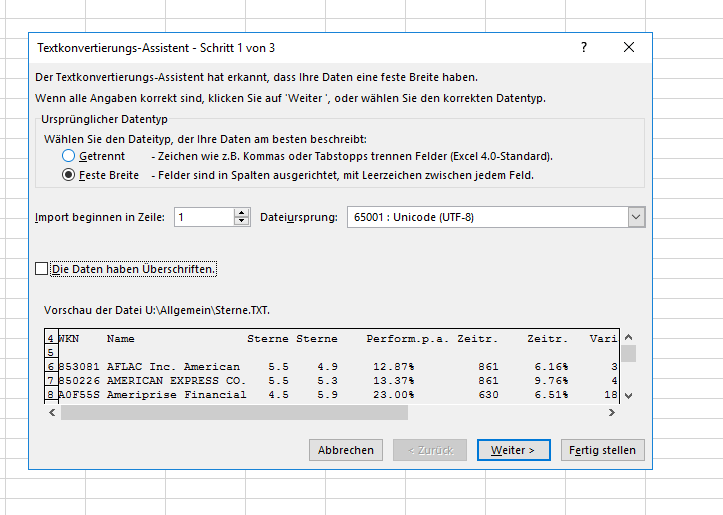723x515 pixels.
Task: Click the '12.87%' value in preview
Action: click(x=394, y=367)
